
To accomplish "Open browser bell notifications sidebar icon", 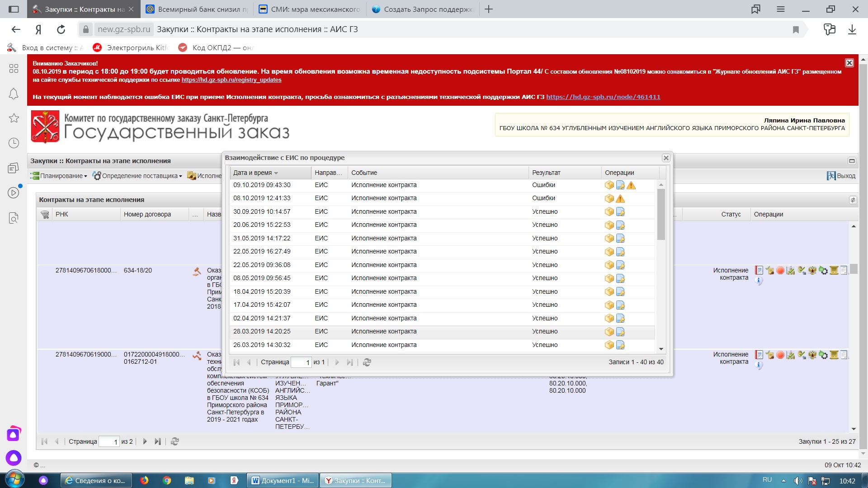I will (14, 94).
